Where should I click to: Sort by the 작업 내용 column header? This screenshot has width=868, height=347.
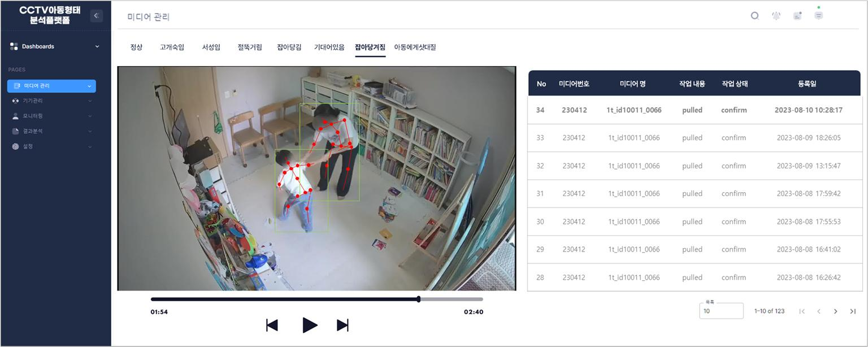pyautogui.click(x=692, y=84)
